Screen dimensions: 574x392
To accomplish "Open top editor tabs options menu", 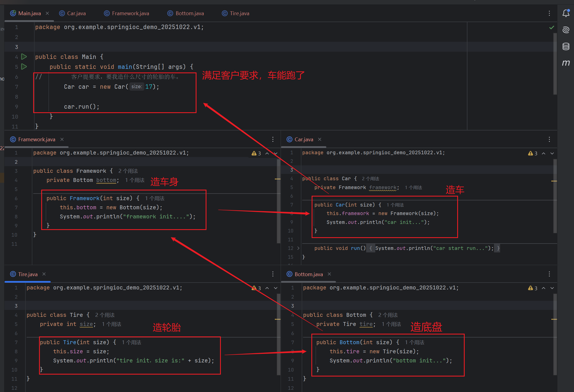I will click(x=549, y=13).
